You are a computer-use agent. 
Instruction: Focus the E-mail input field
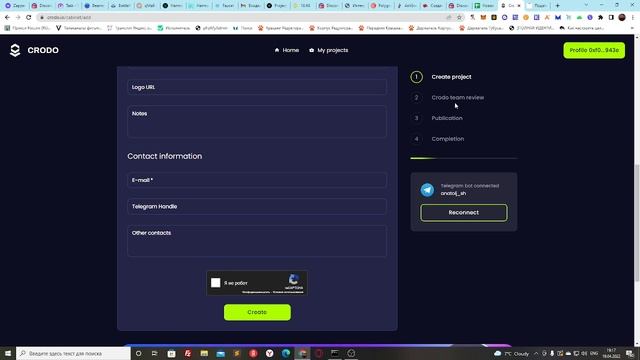257,180
